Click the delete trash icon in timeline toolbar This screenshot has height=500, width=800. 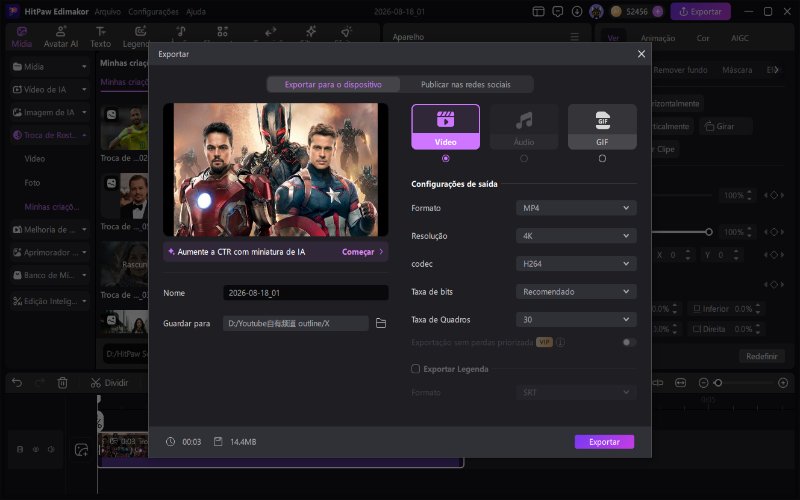(x=62, y=383)
